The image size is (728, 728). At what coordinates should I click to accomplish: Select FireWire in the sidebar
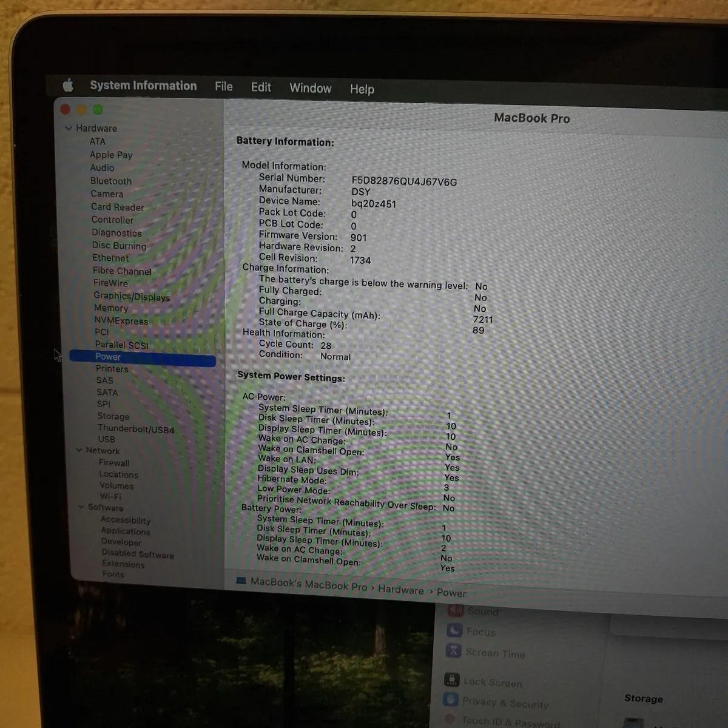coord(110,283)
